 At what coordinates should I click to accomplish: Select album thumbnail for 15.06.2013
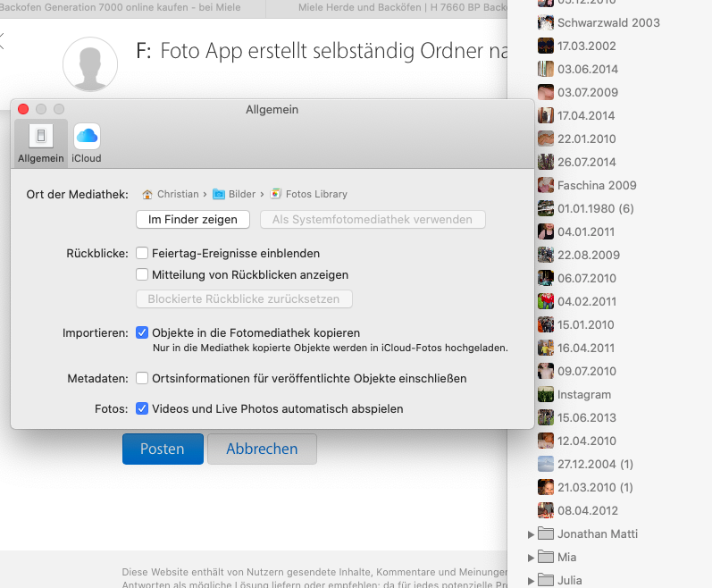pyautogui.click(x=545, y=417)
